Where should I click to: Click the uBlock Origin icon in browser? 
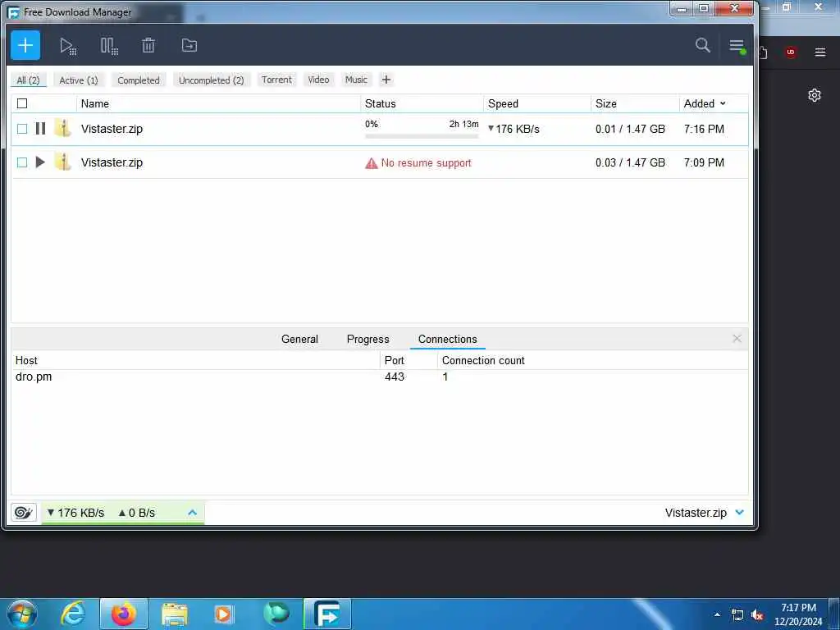tap(791, 52)
